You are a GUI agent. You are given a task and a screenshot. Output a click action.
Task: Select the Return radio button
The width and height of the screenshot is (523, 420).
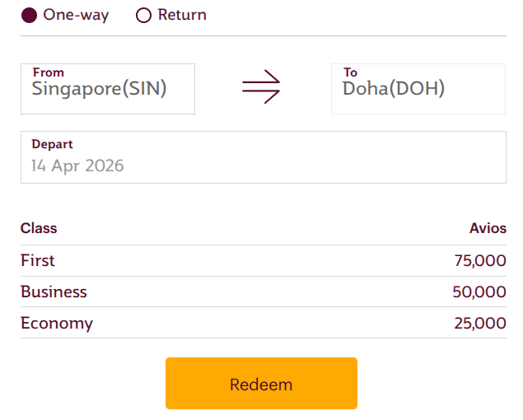(143, 16)
